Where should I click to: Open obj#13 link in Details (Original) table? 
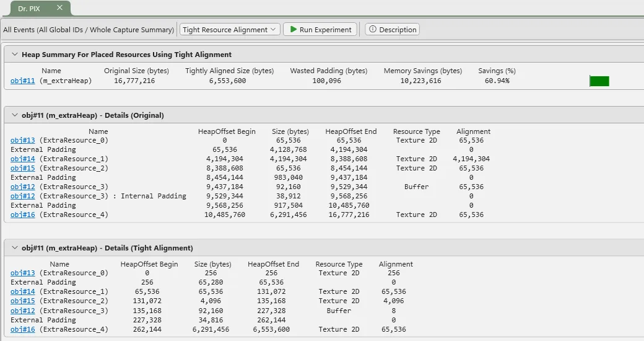[23, 140]
